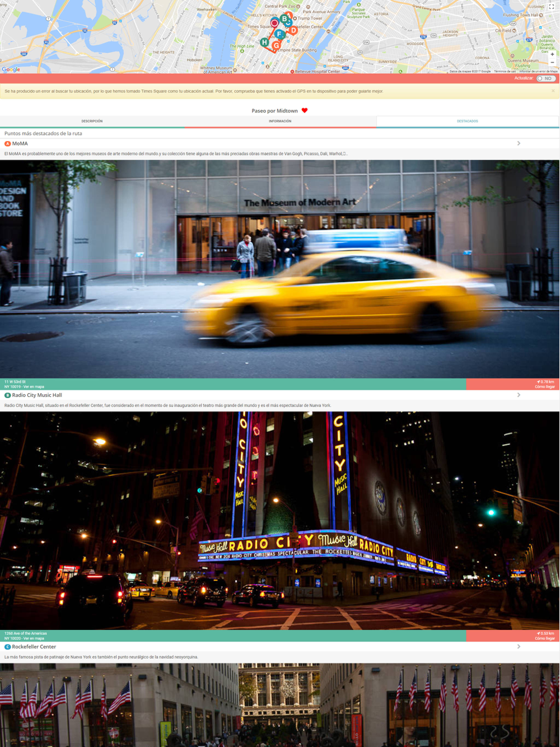
Task: Dismiss the location error alert
Action: (x=553, y=91)
